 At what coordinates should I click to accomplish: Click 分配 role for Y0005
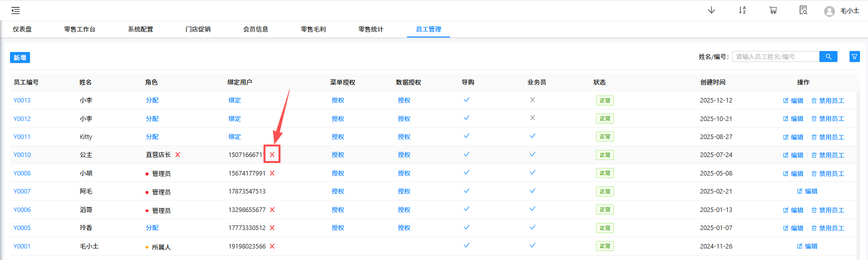(x=152, y=228)
